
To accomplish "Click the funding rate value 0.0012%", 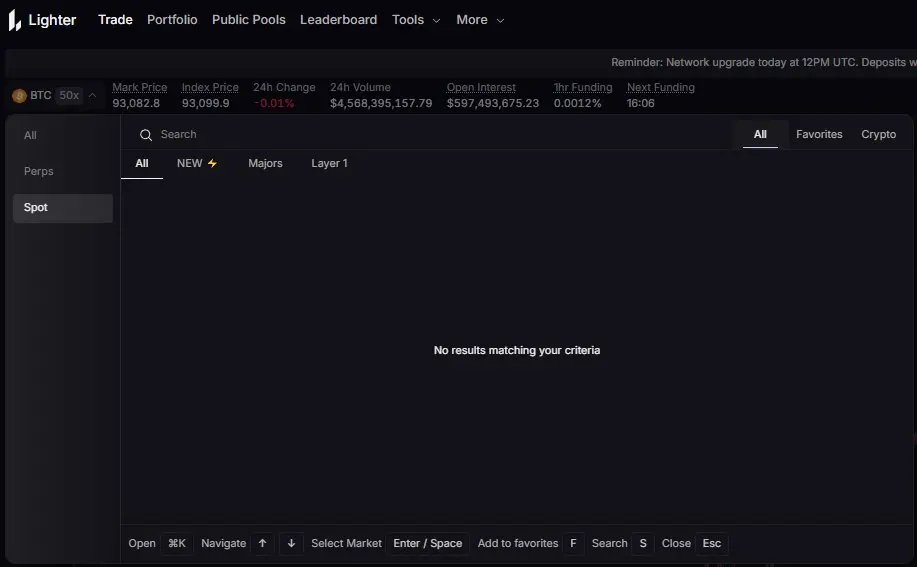I will 577,103.
